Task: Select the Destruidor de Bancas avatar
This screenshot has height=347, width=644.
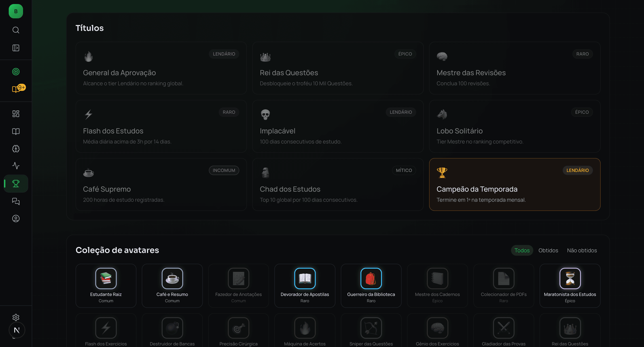Action: pos(172,330)
